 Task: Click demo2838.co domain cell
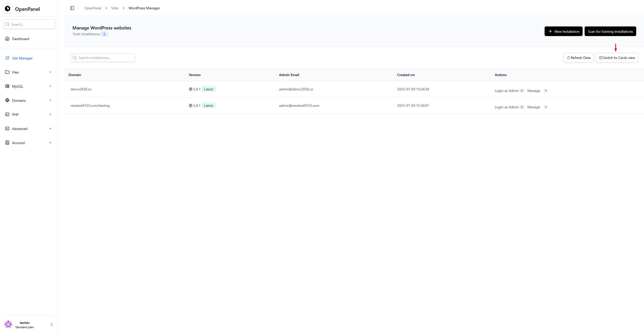pyautogui.click(x=81, y=89)
